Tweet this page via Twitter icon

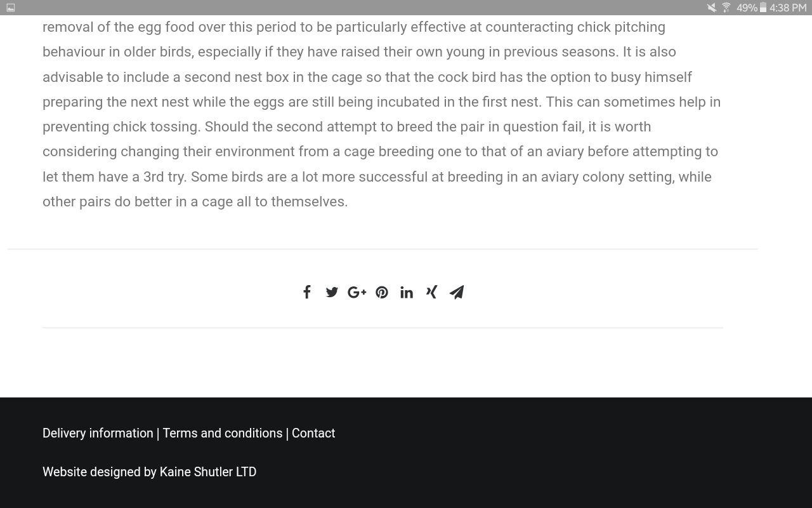pos(332,292)
